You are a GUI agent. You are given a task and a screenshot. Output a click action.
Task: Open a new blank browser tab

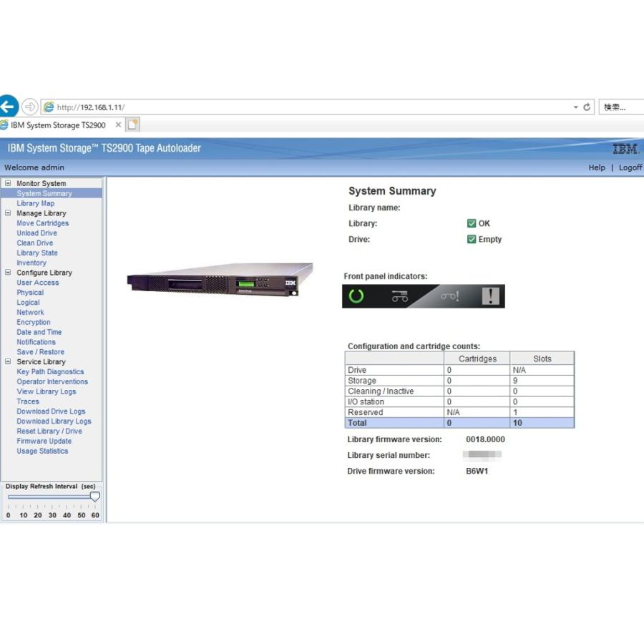click(133, 125)
